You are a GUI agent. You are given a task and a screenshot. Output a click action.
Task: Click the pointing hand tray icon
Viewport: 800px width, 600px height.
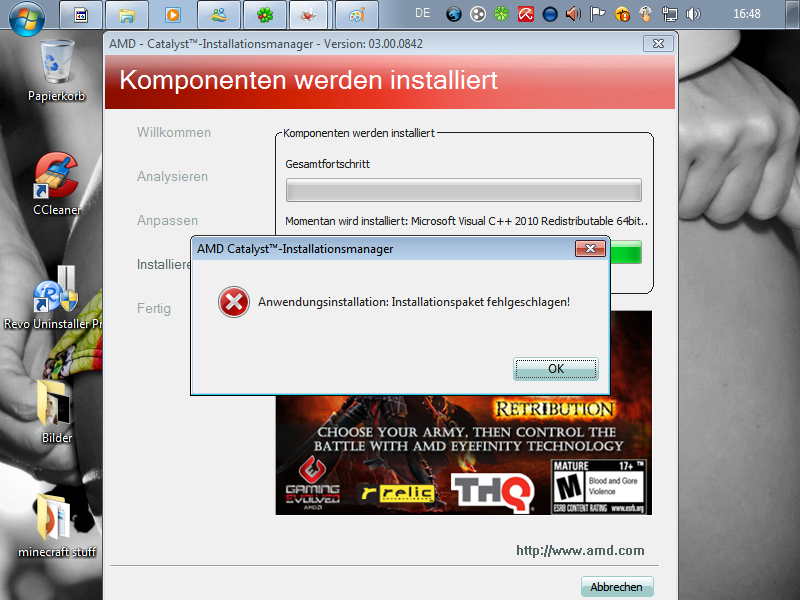click(645, 14)
